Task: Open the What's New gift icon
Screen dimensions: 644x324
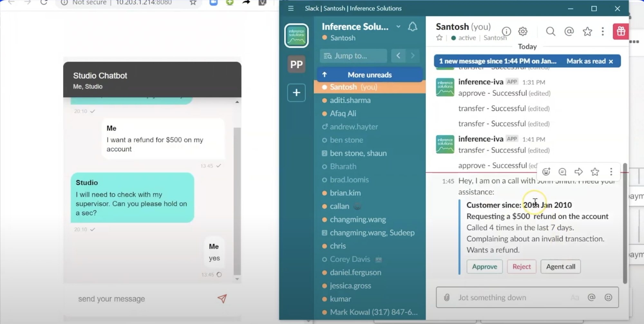Action: point(621,31)
